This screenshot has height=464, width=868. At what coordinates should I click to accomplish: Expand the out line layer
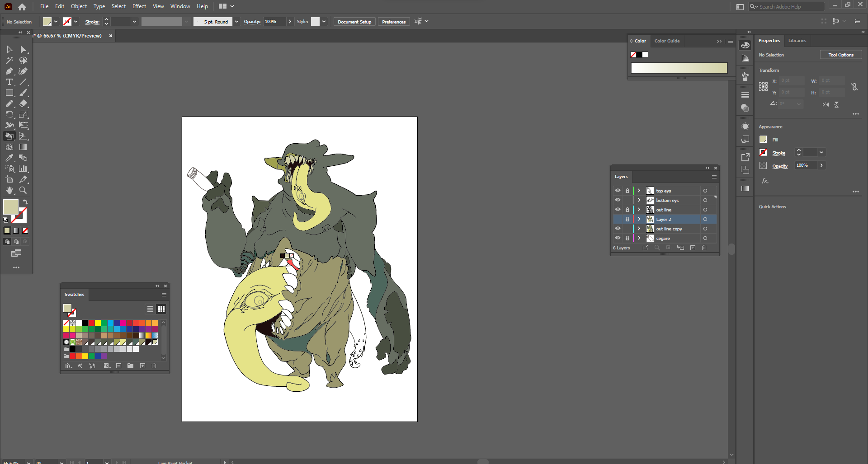[x=639, y=210]
